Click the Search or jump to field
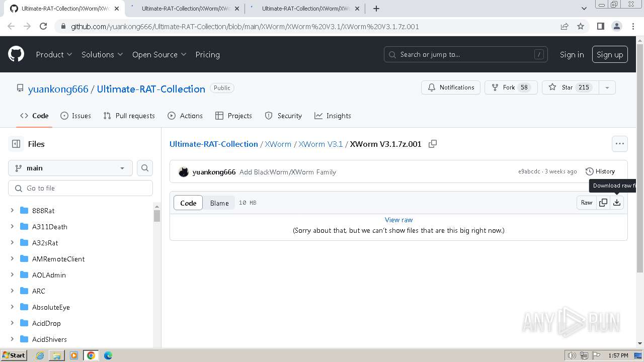Viewport: 644px width, 362px height. [x=466, y=54]
